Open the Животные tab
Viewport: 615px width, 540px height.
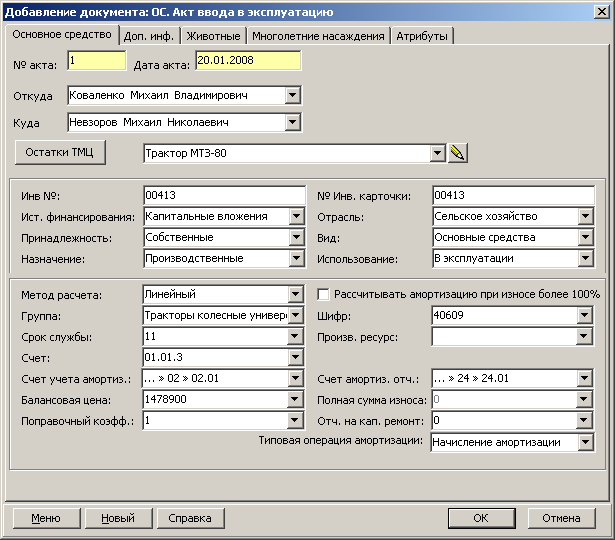point(213,36)
